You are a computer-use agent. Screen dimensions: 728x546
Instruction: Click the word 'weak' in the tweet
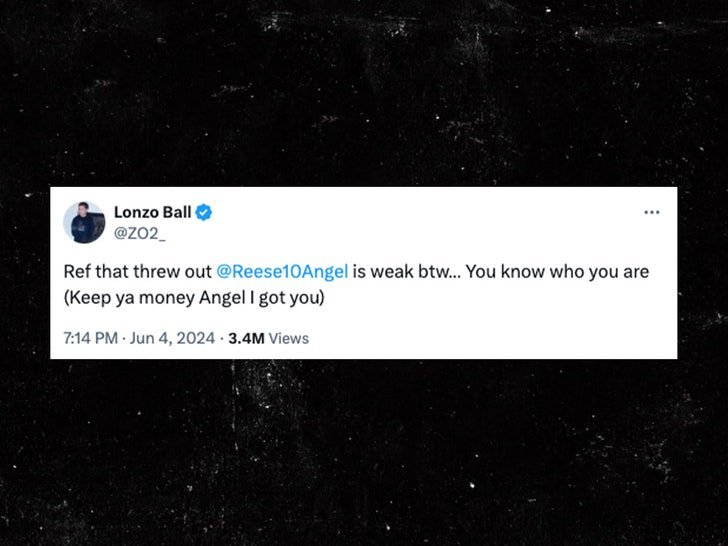(x=392, y=272)
